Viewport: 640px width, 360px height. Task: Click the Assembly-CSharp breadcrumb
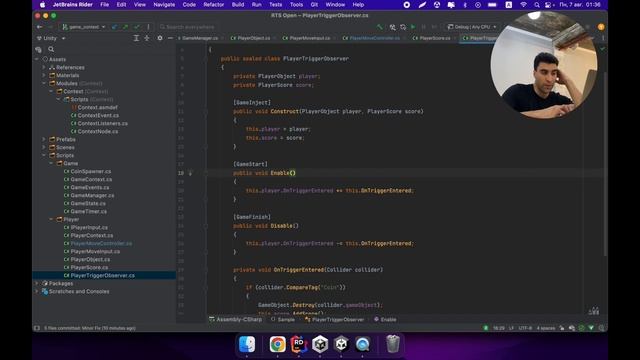point(236,320)
